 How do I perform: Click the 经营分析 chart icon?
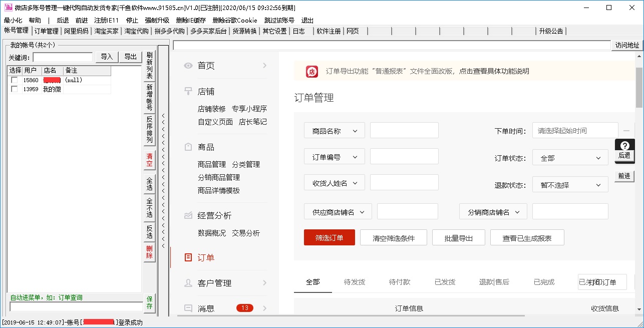[188, 216]
